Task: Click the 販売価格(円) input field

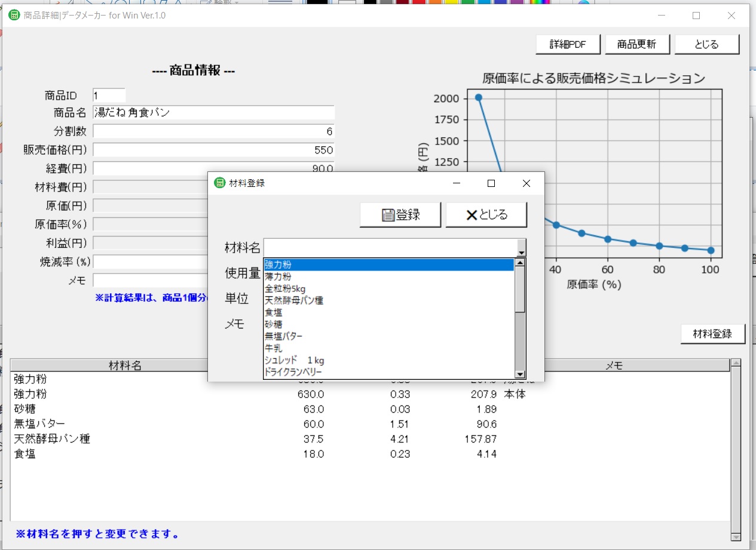Action: (x=213, y=150)
